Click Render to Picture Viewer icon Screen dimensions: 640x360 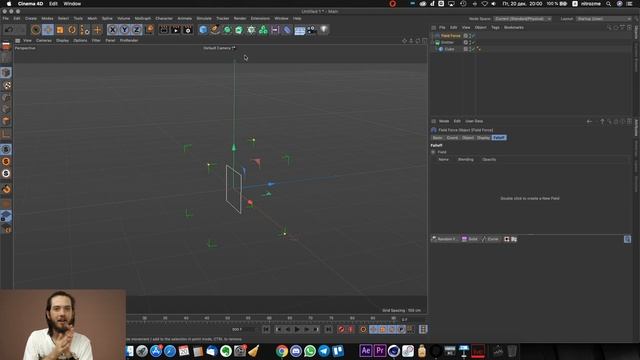(176, 30)
